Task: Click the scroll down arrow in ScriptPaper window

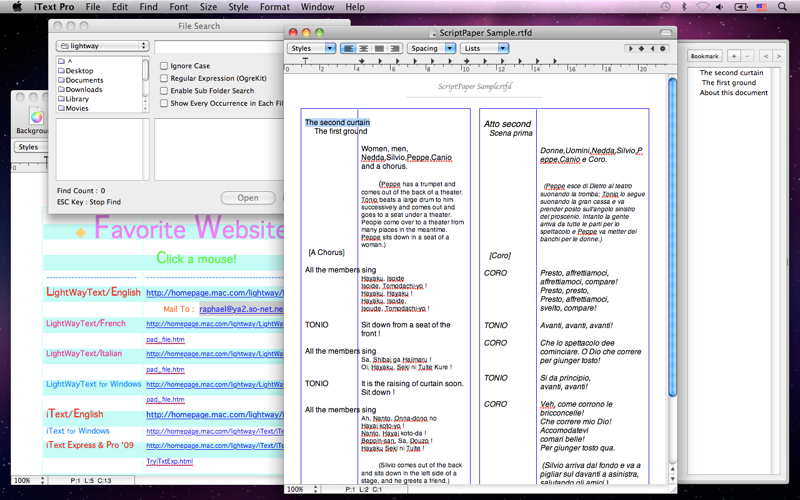Action: pyautogui.click(x=672, y=479)
